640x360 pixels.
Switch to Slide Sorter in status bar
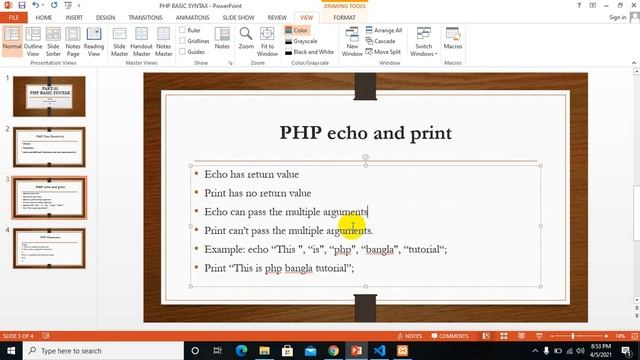tap(504, 336)
